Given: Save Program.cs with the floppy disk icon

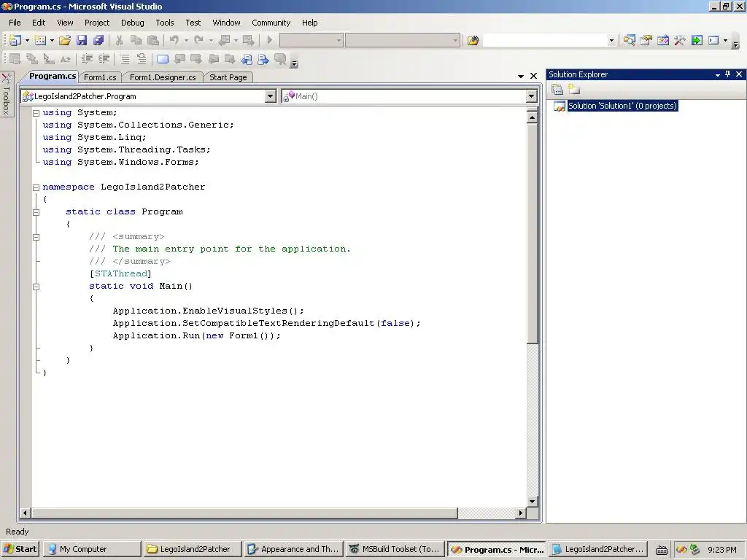Looking at the screenshot, I should coord(82,41).
